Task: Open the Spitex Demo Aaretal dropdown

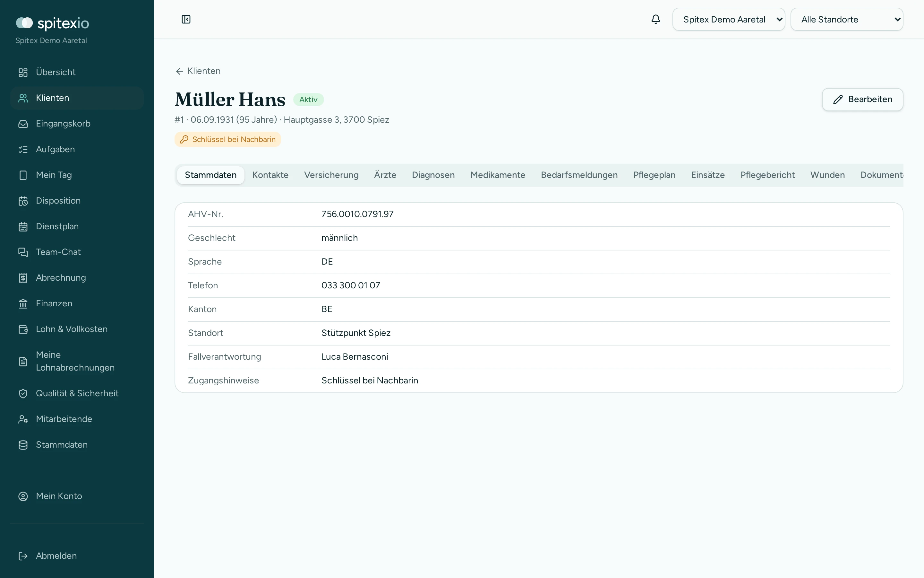Action: click(x=729, y=20)
